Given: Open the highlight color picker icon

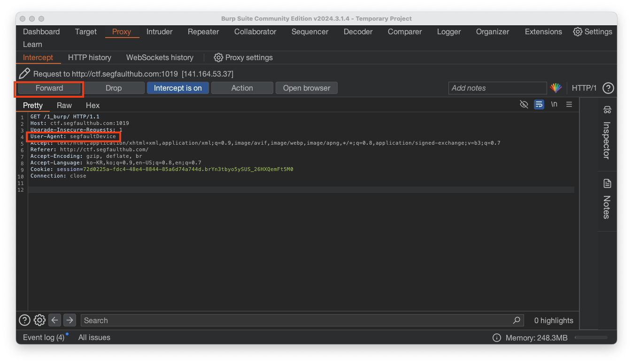Looking at the screenshot, I should coord(556,88).
